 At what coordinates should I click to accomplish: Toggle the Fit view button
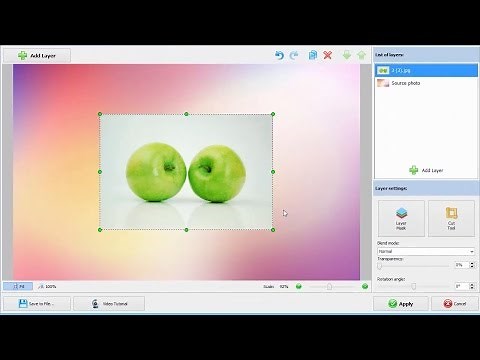pos(18,286)
